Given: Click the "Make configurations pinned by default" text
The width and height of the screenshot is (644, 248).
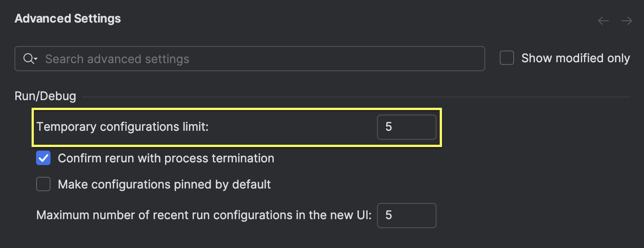Looking at the screenshot, I should tap(164, 184).
